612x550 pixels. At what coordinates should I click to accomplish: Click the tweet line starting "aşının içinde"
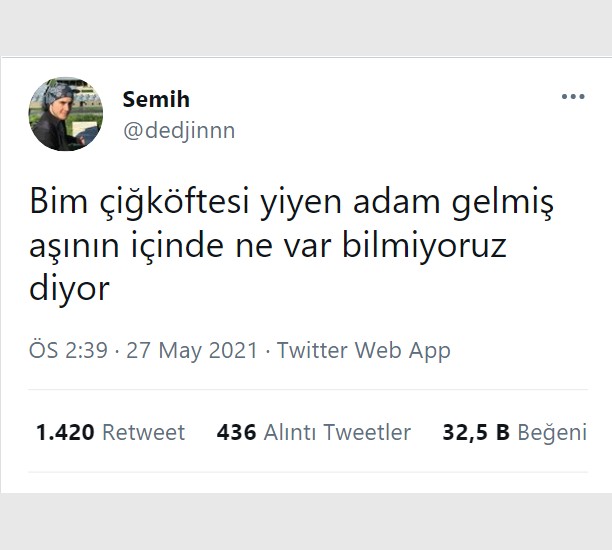tap(268, 247)
